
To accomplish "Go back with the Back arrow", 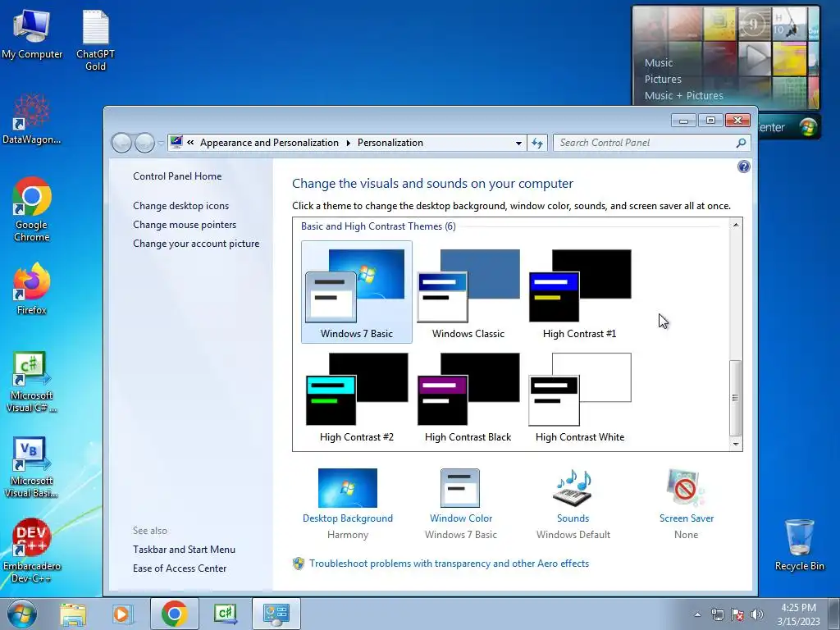I will click(121, 143).
